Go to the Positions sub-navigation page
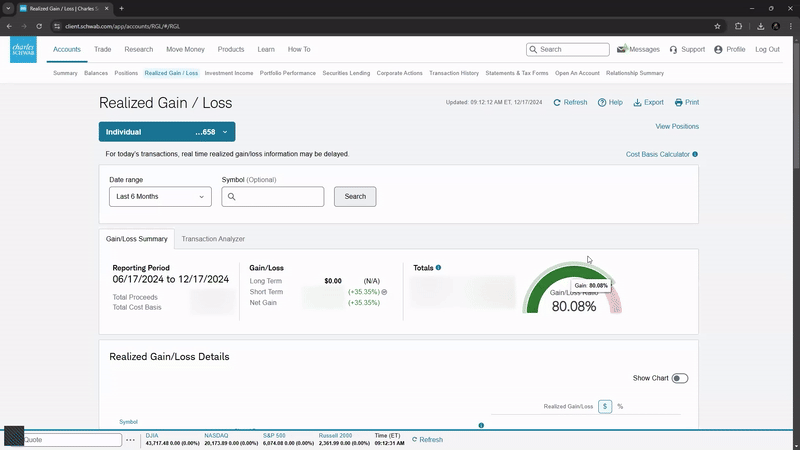The image size is (800, 450). tap(126, 73)
